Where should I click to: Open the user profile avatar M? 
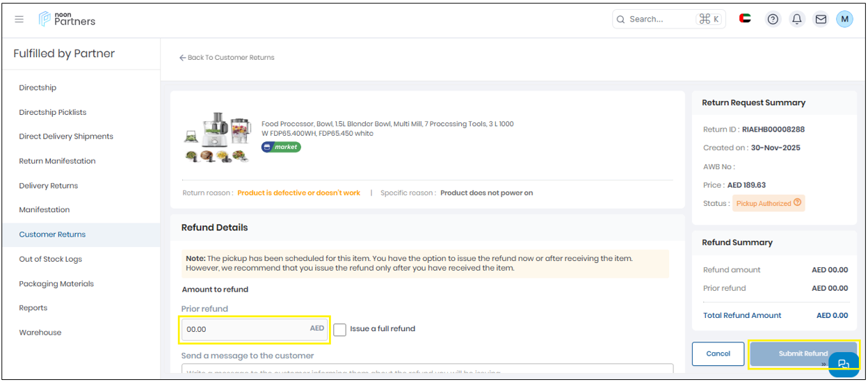[844, 19]
